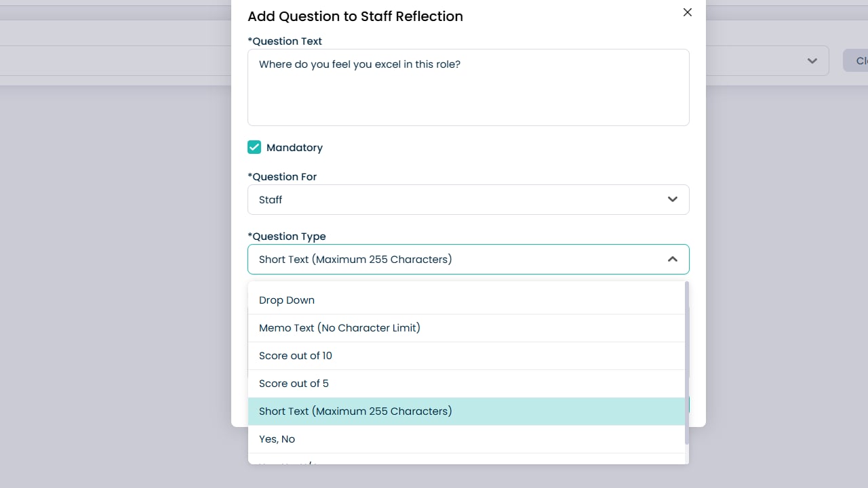The image size is (868, 488).
Task: Click the Question Type up chevron
Action: tap(673, 260)
